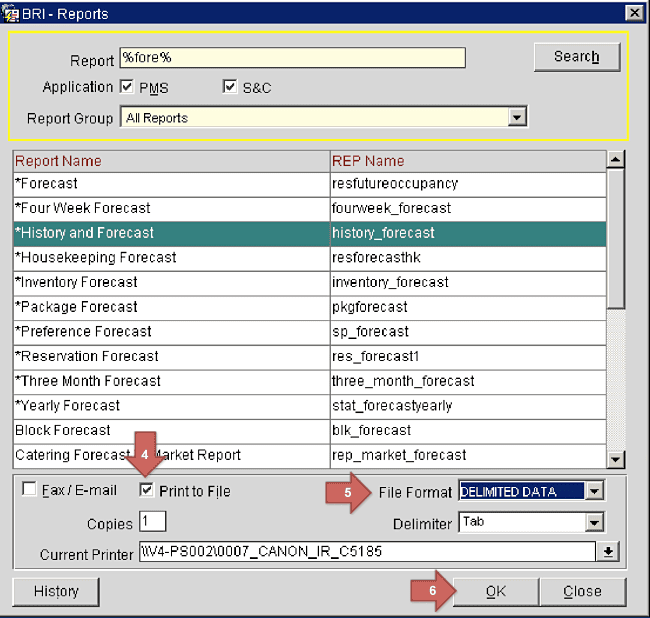Toggle the S&C application checkbox
This screenshot has width=650, height=618.
pyautogui.click(x=229, y=87)
